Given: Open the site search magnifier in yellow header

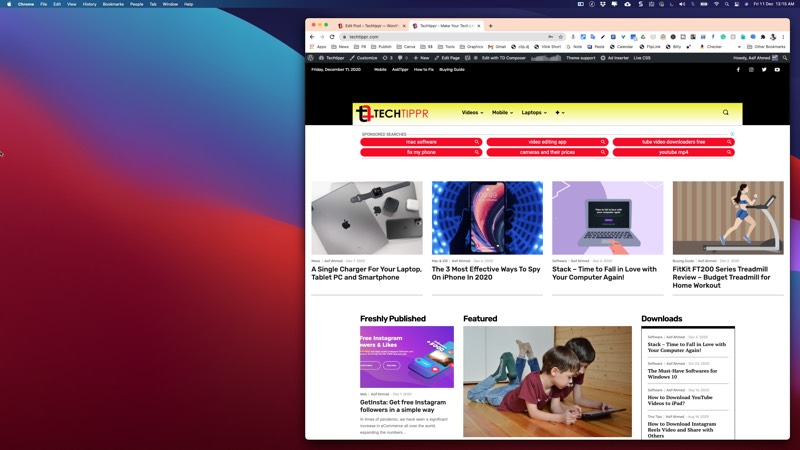Looking at the screenshot, I should point(726,112).
